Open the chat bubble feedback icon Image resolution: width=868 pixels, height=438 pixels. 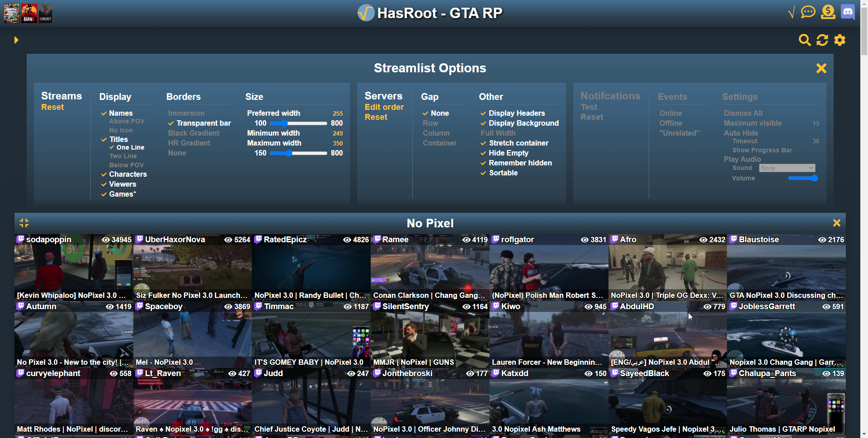pyautogui.click(x=808, y=12)
